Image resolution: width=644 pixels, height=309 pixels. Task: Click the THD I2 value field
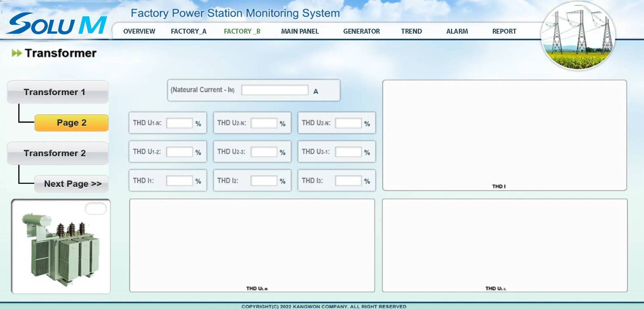[264, 181]
